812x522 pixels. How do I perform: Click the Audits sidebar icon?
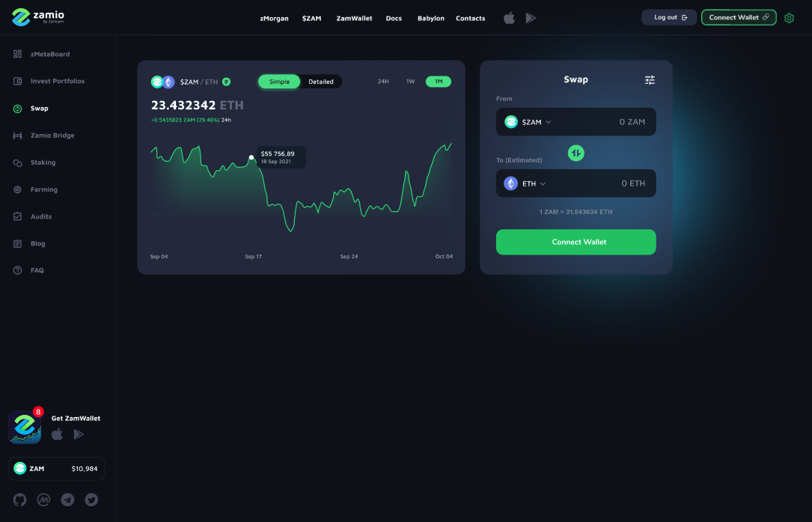coord(18,216)
